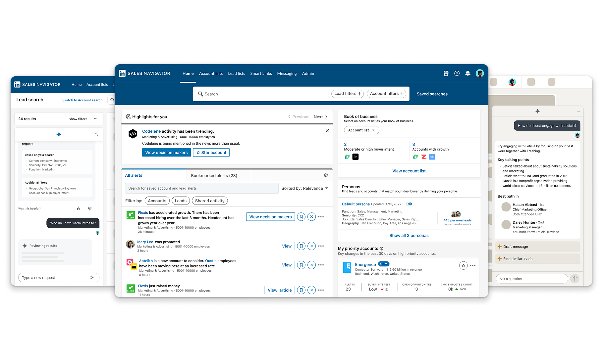Open the help question mark icon
Viewport: 603px width, 364px height.
[457, 73]
